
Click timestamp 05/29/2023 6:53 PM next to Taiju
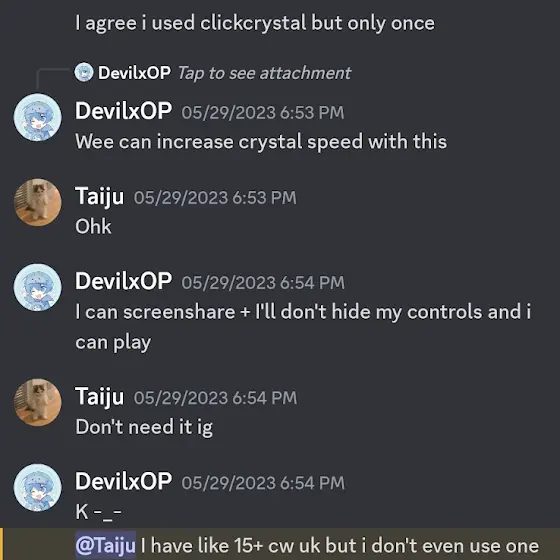[215, 198]
